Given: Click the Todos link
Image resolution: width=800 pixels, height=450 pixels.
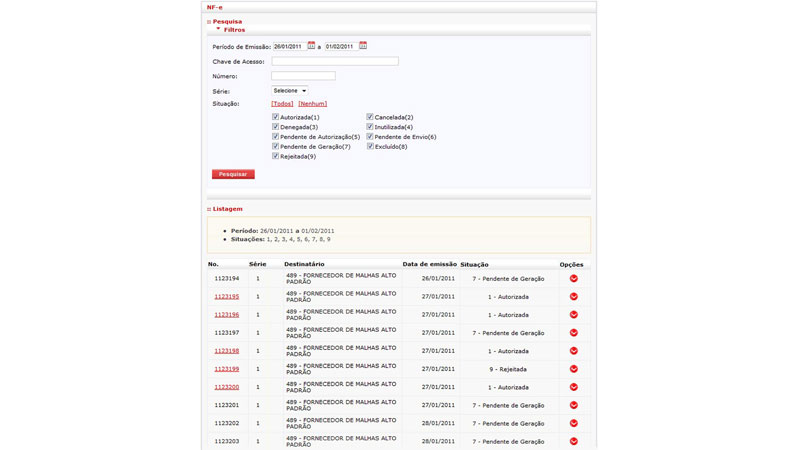Looking at the screenshot, I should [x=282, y=104].
